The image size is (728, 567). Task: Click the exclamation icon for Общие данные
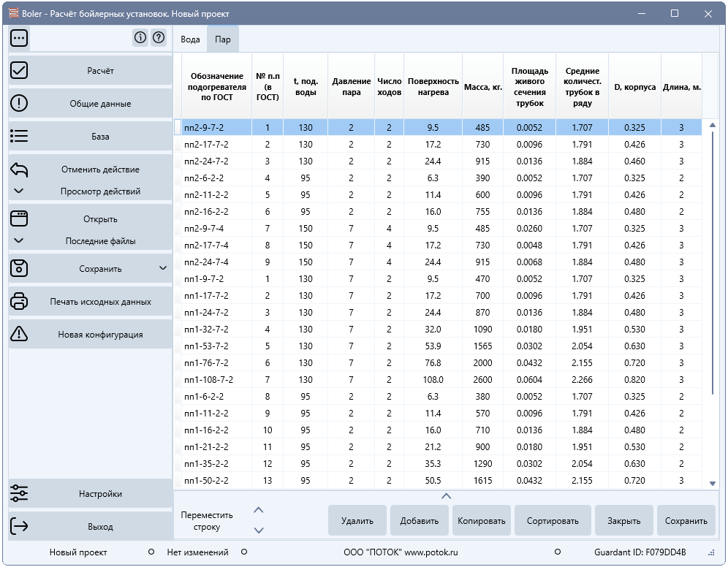coord(19,103)
